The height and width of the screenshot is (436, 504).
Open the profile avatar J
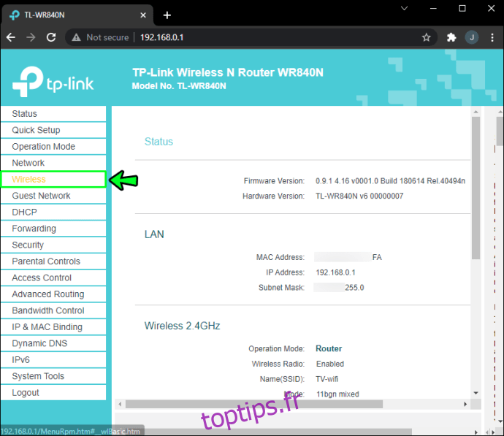click(x=472, y=37)
